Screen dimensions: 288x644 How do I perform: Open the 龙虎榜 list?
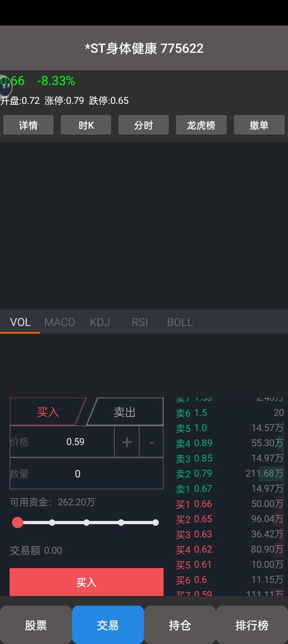pos(201,125)
